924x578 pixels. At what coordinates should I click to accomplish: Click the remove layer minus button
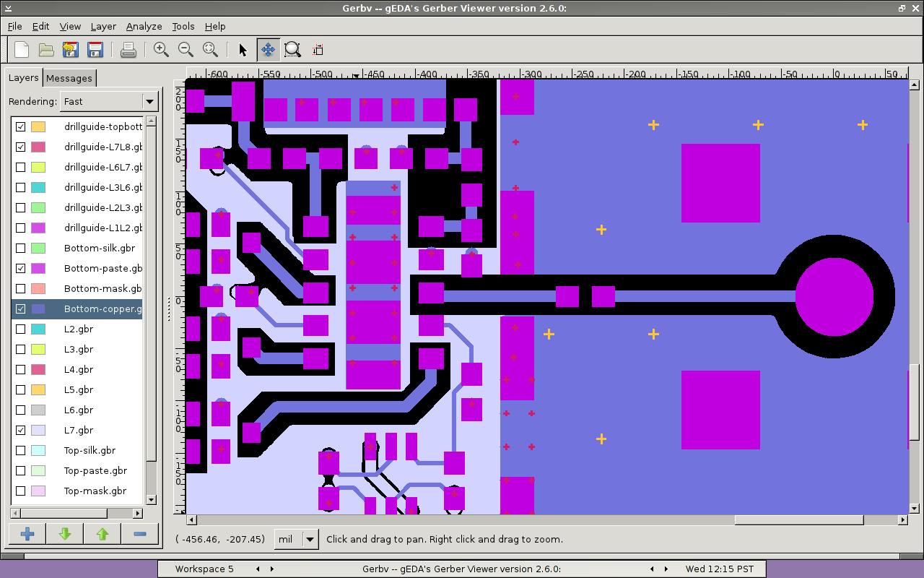tap(140, 534)
